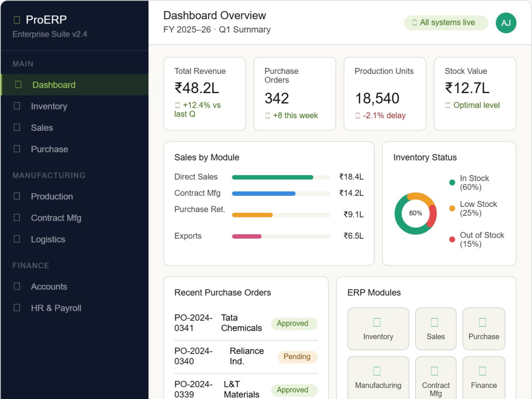Click the Production Units value 18,540

(x=377, y=98)
